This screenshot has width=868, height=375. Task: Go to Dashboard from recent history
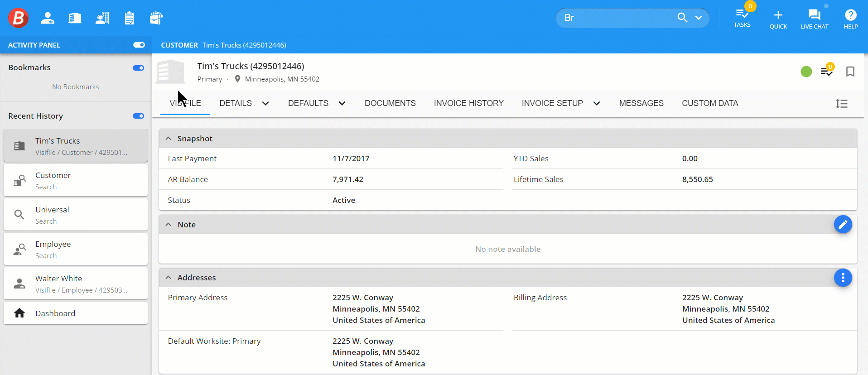pyautogui.click(x=76, y=313)
